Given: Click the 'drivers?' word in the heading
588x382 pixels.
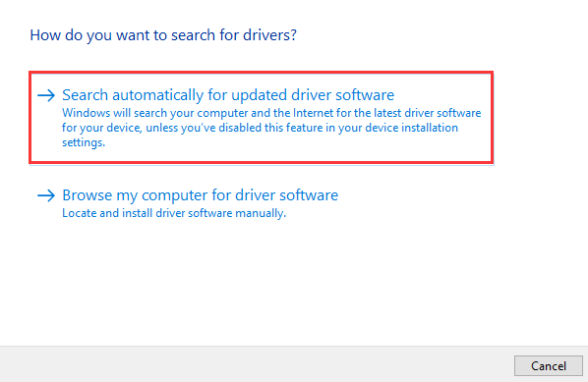Looking at the screenshot, I should [x=269, y=35].
